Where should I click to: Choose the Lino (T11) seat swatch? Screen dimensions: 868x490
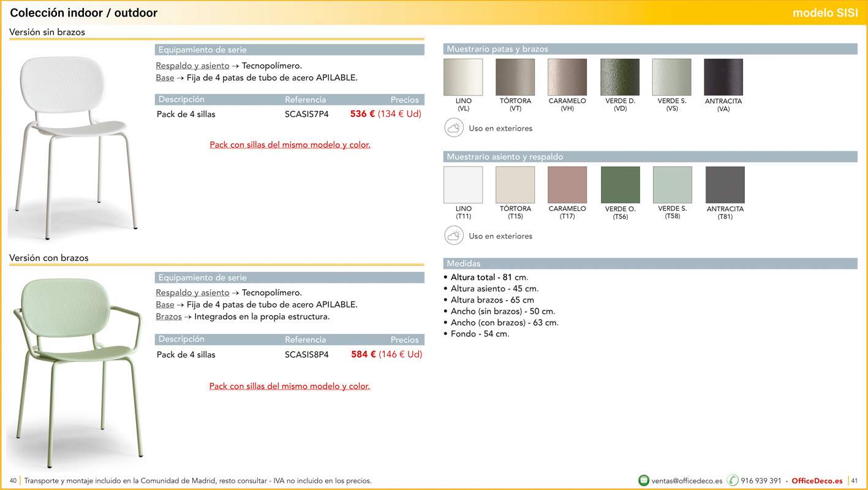[x=463, y=185]
